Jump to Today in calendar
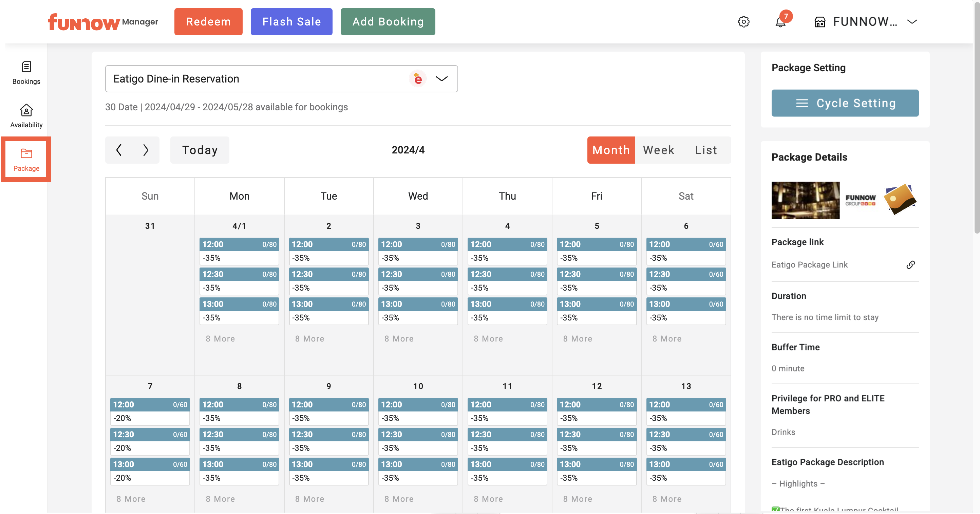980x514 pixels. pos(200,150)
